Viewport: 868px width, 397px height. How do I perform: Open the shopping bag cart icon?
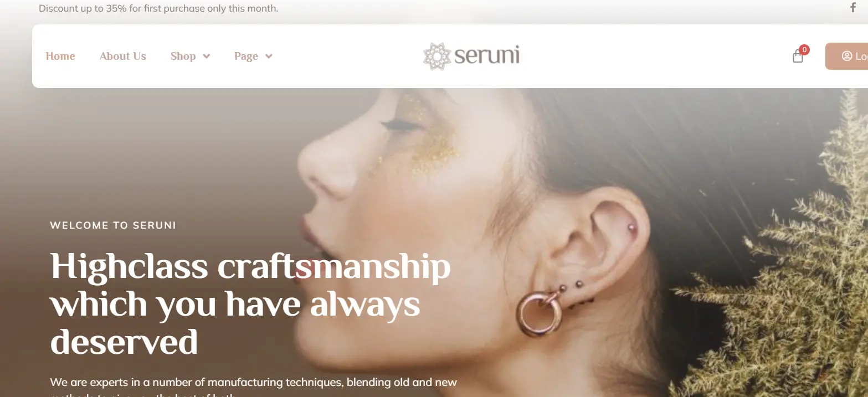click(x=798, y=56)
